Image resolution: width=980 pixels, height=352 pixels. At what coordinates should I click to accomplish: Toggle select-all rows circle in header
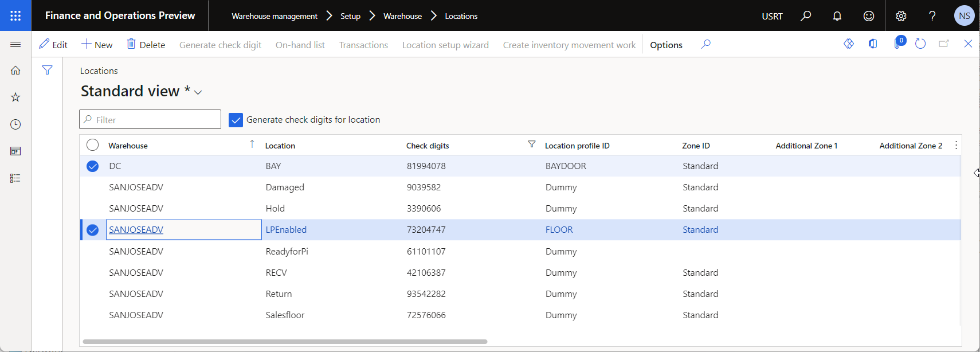(93, 145)
